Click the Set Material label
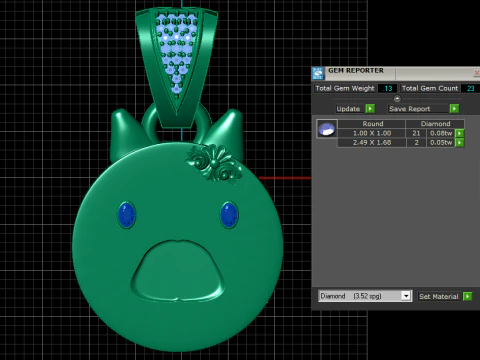Viewport: 480px width, 360px height. pyautogui.click(x=439, y=296)
